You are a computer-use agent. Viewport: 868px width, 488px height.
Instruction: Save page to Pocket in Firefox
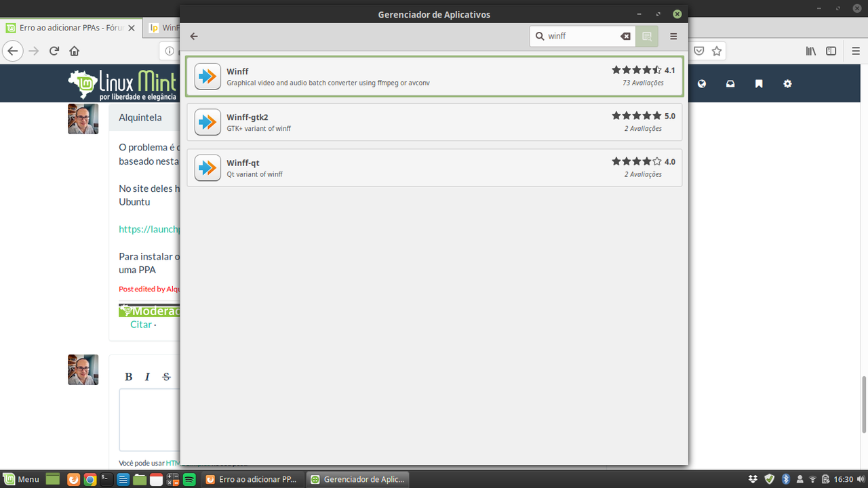coord(698,51)
